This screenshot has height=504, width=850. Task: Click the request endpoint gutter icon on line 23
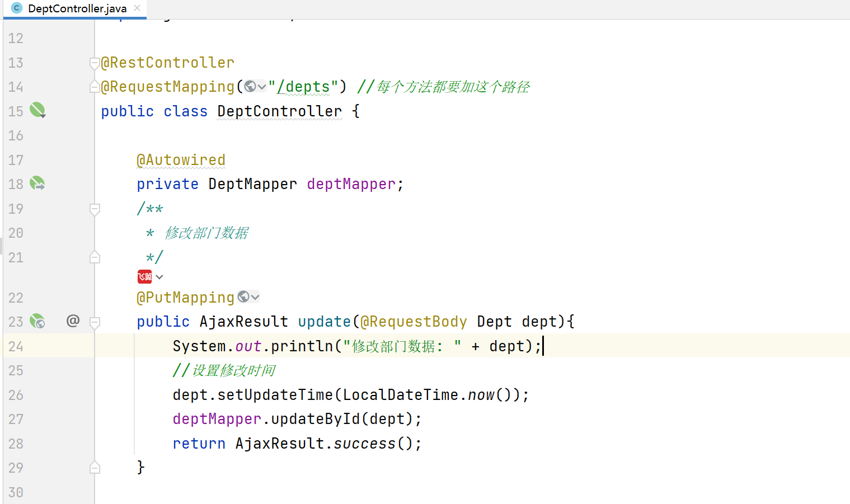point(37,321)
